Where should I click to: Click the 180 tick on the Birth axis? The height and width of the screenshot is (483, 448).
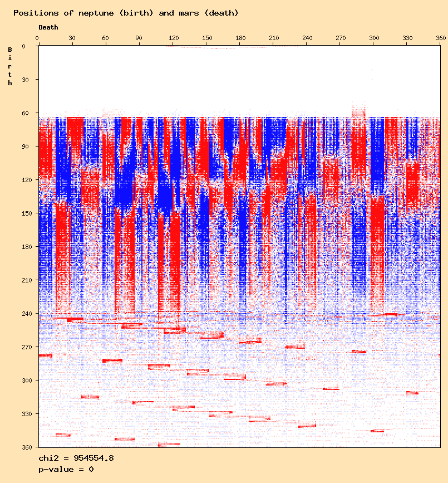pyautogui.click(x=25, y=247)
